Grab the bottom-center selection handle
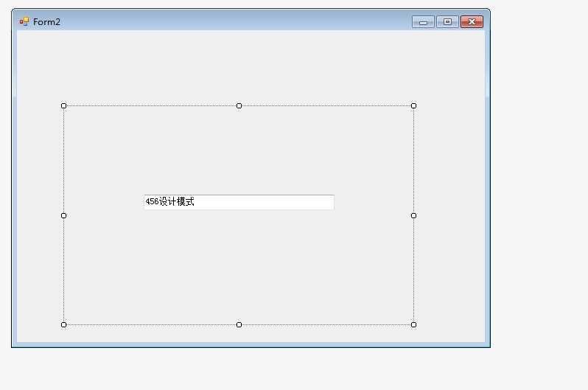 coord(239,324)
